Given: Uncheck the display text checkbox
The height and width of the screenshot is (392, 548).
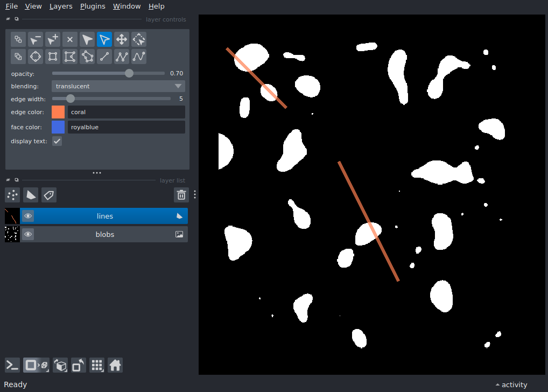Looking at the screenshot, I should (x=57, y=141).
